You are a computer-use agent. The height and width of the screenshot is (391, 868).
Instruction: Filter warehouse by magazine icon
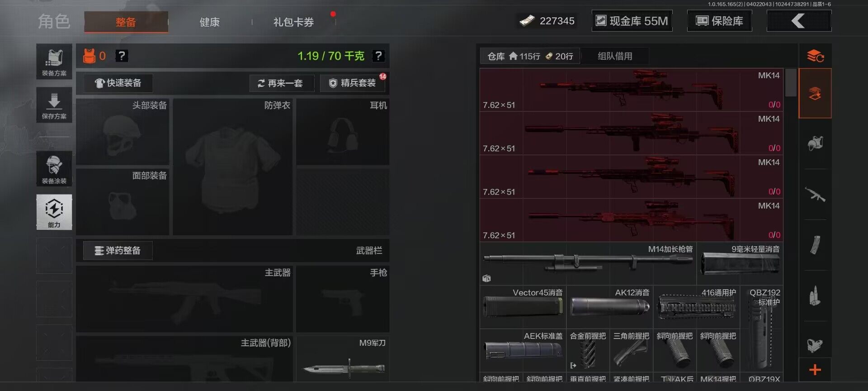[815, 245]
